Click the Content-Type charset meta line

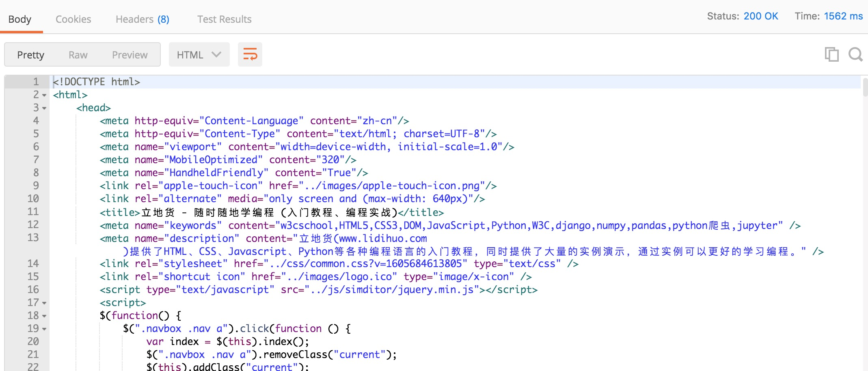coord(298,134)
